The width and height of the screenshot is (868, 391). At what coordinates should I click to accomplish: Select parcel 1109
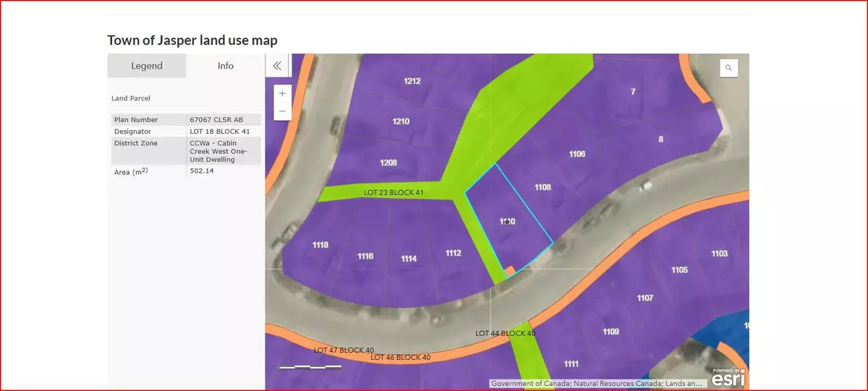coord(610,332)
